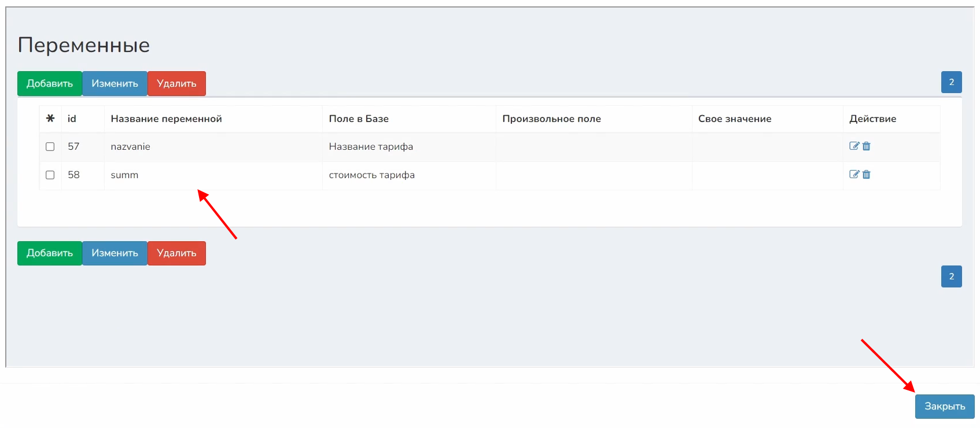980x428 pixels.
Task: Click the top page number 2 button
Action: (x=951, y=82)
